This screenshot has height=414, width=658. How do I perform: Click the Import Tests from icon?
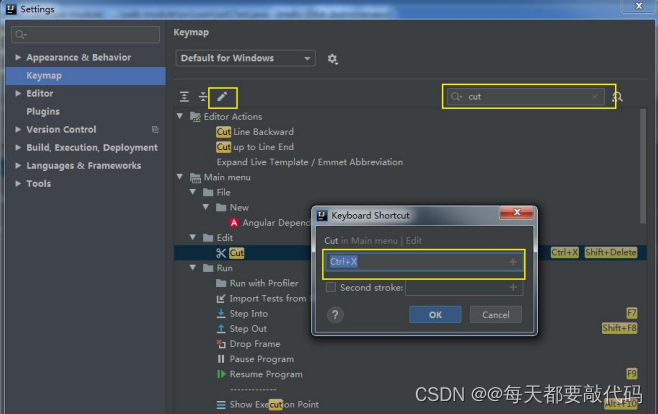coord(221,298)
